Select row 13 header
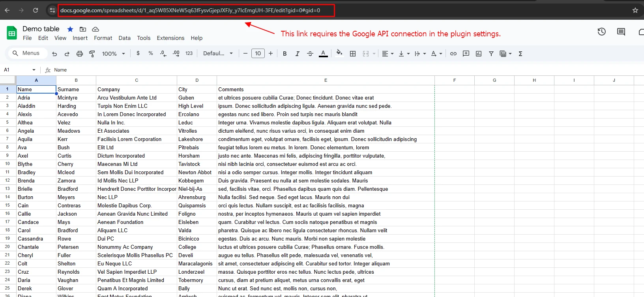Image resolution: width=644 pixels, height=297 pixels. (x=8, y=189)
